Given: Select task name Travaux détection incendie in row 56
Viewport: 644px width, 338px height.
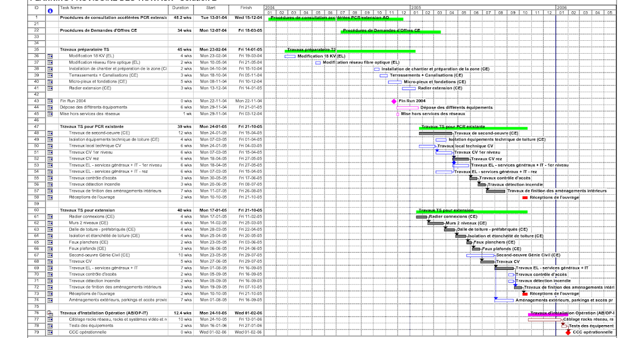Looking at the screenshot, I should (x=94, y=185).
